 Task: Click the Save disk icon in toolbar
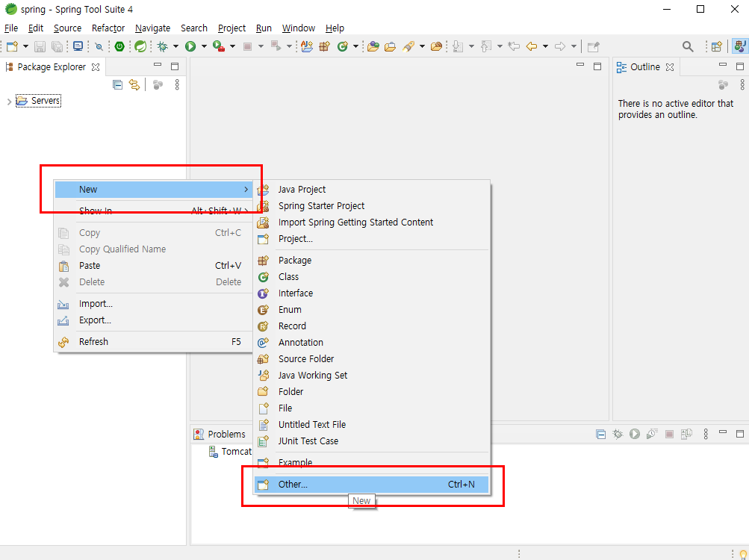click(40, 46)
